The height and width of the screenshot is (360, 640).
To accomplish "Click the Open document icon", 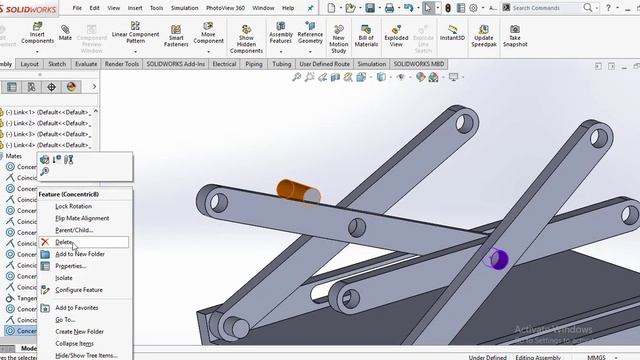I will tap(350, 8).
